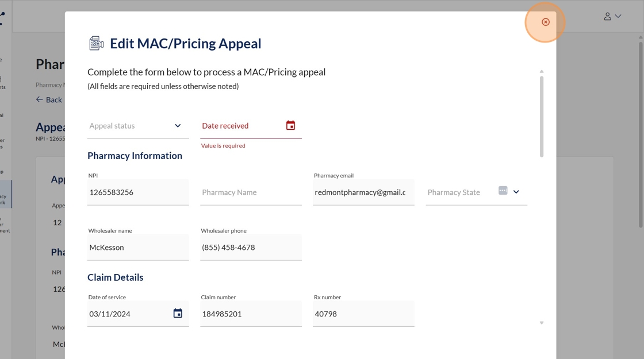
Task: Click the Claim number field
Action: pyautogui.click(x=251, y=314)
